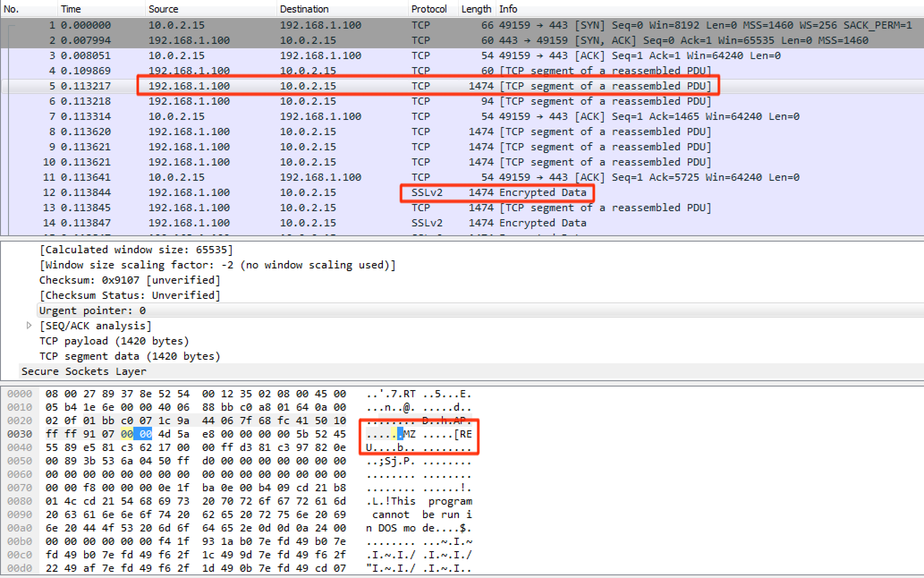Sort packet list by Time column
Screen dimensions: 924x578
71,9
